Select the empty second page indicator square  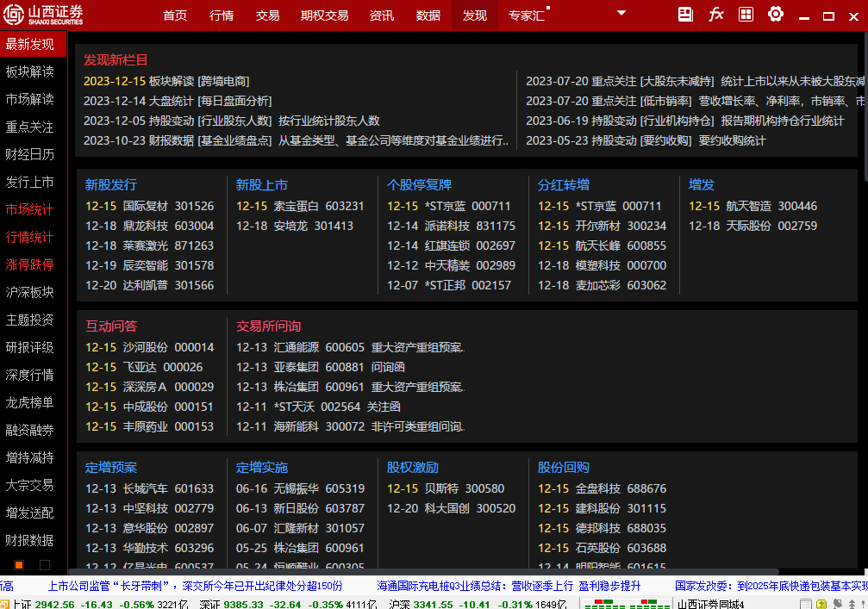click(x=45, y=565)
